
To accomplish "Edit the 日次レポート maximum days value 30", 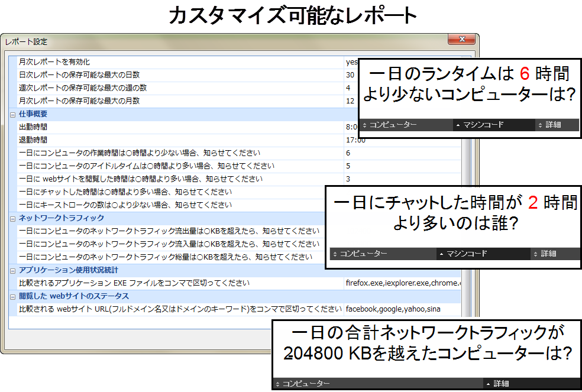I will coord(350,75).
